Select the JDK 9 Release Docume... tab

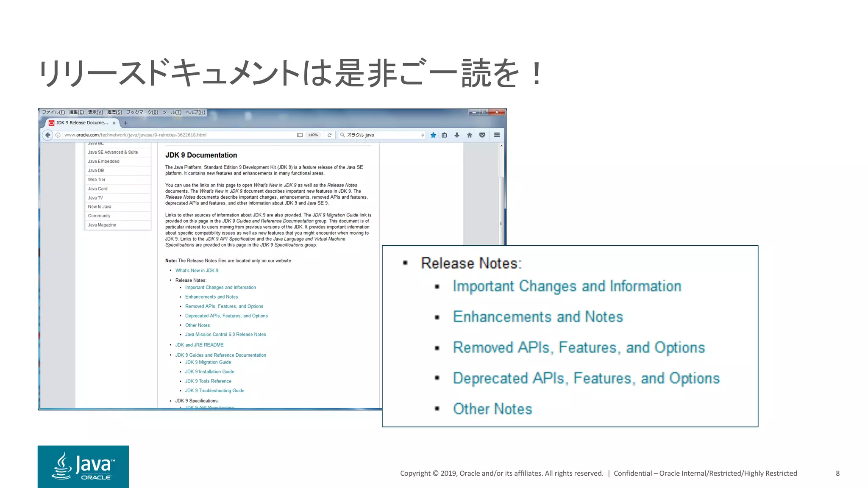[82, 123]
